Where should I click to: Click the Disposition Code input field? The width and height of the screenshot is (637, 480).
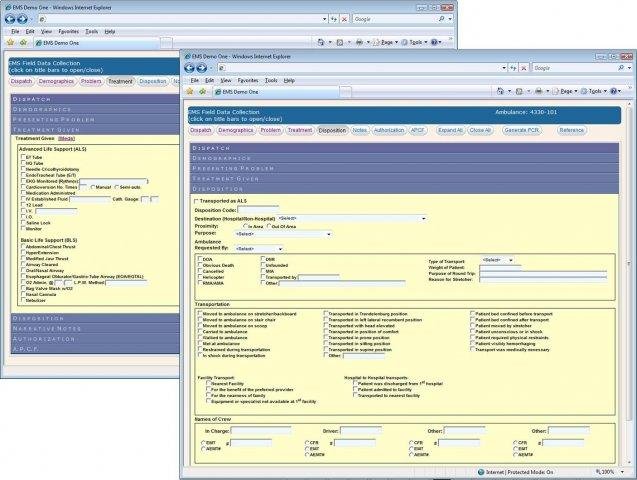tap(258, 210)
